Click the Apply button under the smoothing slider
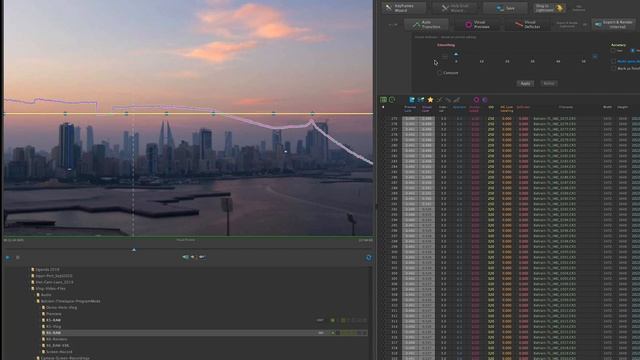The height and width of the screenshot is (360, 640). tap(525, 83)
